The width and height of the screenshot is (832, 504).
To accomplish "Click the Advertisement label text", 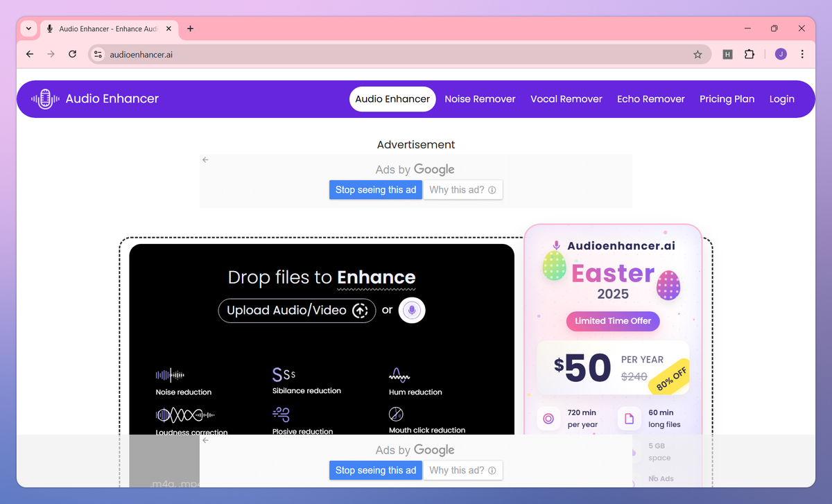I will 416,145.
